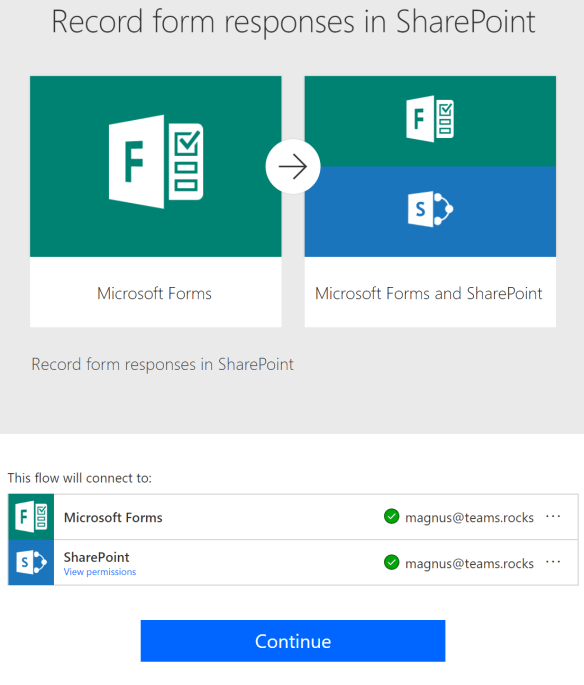The width and height of the screenshot is (584, 685).
Task: Click the SharePoint icon in right card
Action: (430, 209)
